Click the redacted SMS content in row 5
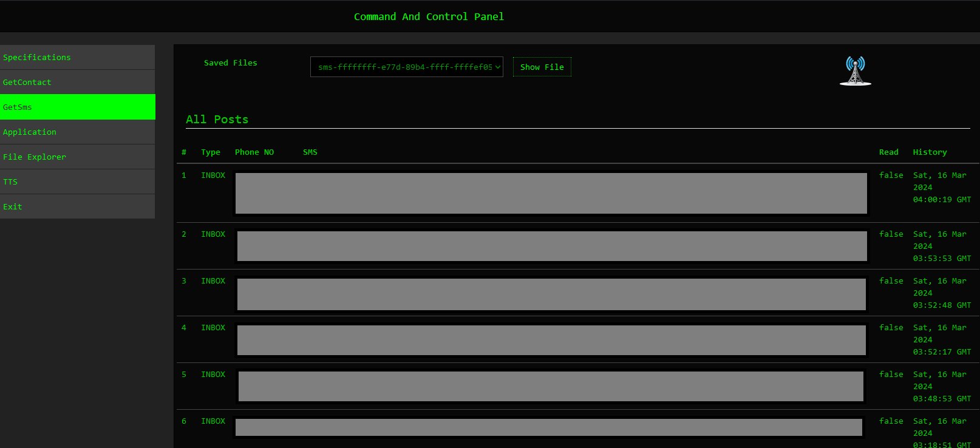Screen dimensions: 980x448 click(551, 386)
